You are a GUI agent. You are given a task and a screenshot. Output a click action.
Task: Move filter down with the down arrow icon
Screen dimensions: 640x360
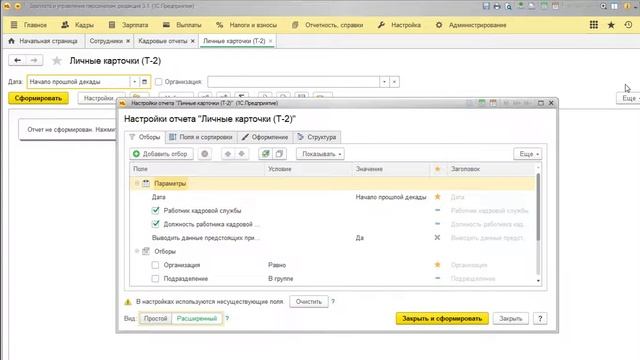click(x=242, y=154)
